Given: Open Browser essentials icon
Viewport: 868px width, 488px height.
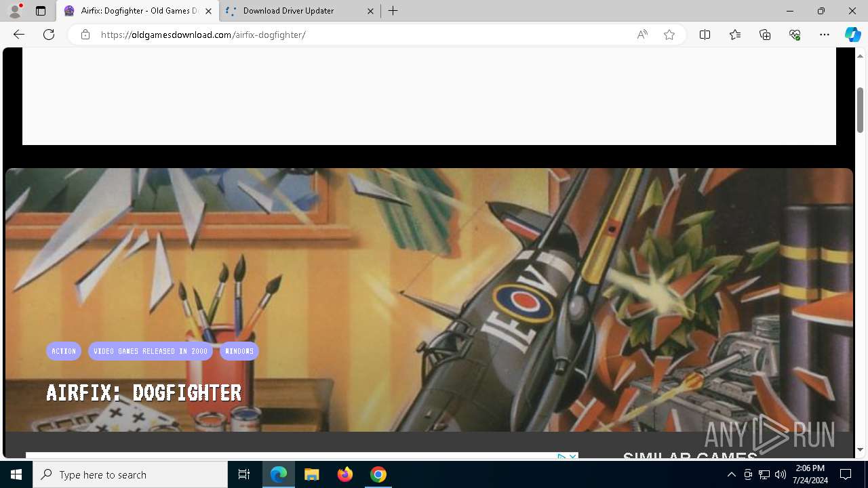Looking at the screenshot, I should tap(795, 35).
